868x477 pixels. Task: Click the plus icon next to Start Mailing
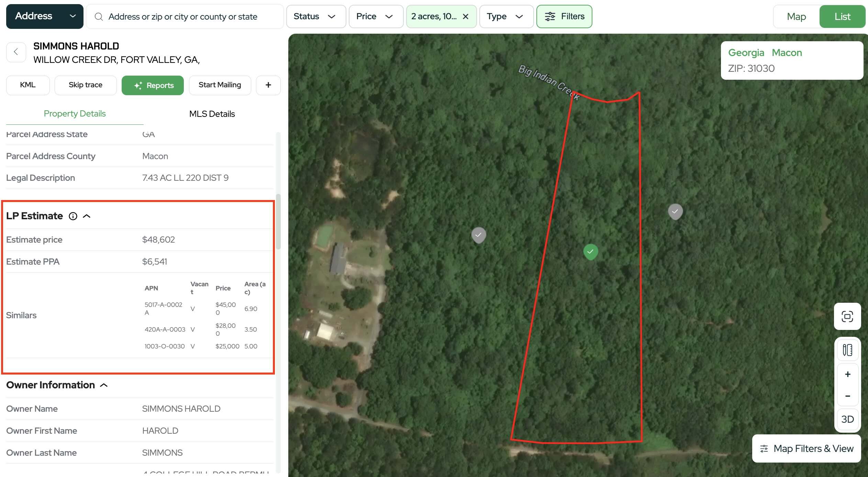(268, 85)
